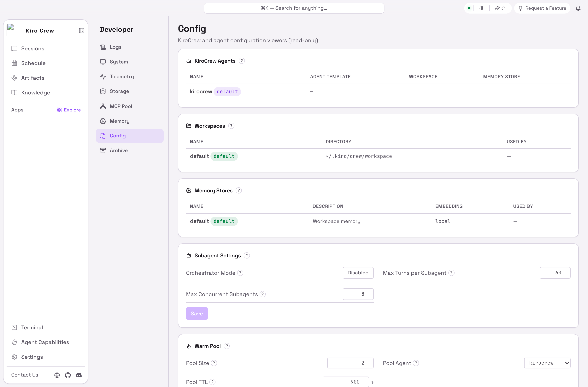The height and width of the screenshot is (387, 588).
Task: Open the Pool Agent kirocrew dropdown
Action: (547, 363)
